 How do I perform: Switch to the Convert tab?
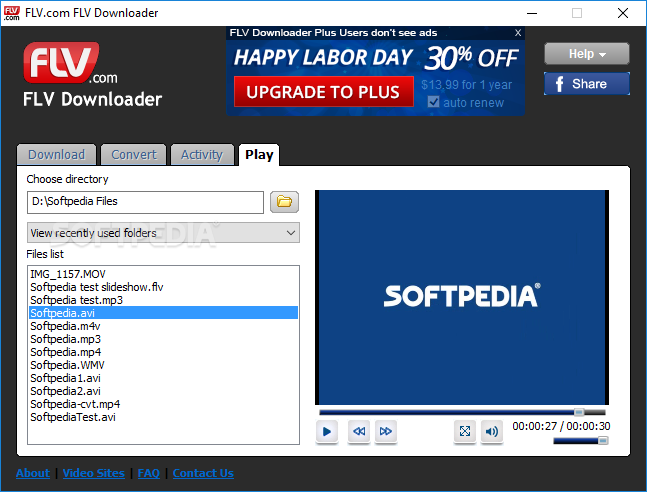134,155
